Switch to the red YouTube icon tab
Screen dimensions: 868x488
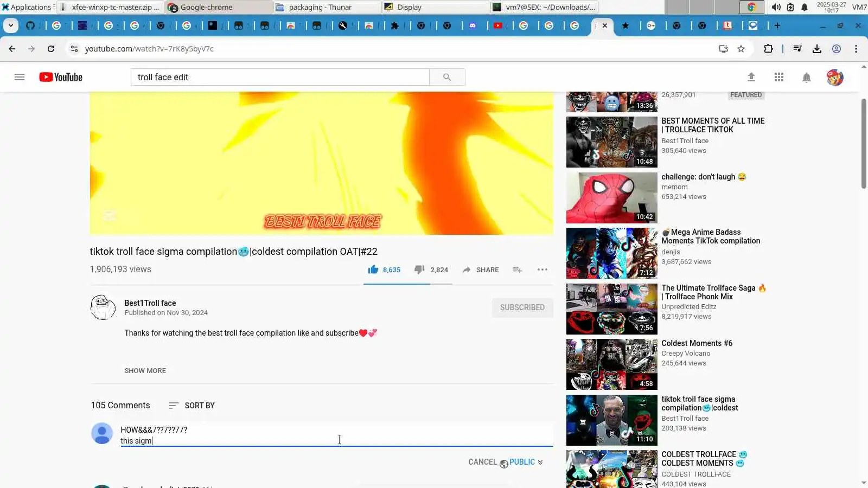498,25
